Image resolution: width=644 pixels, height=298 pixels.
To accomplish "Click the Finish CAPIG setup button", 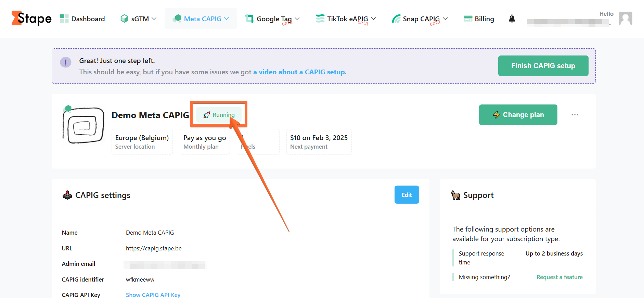I will click(543, 66).
